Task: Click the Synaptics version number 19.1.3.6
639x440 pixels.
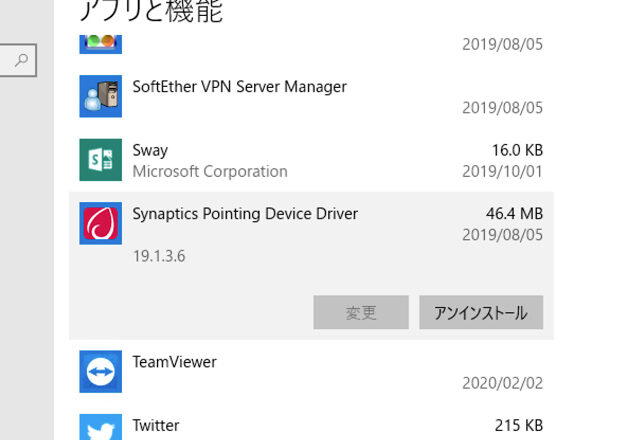Action: point(159,256)
